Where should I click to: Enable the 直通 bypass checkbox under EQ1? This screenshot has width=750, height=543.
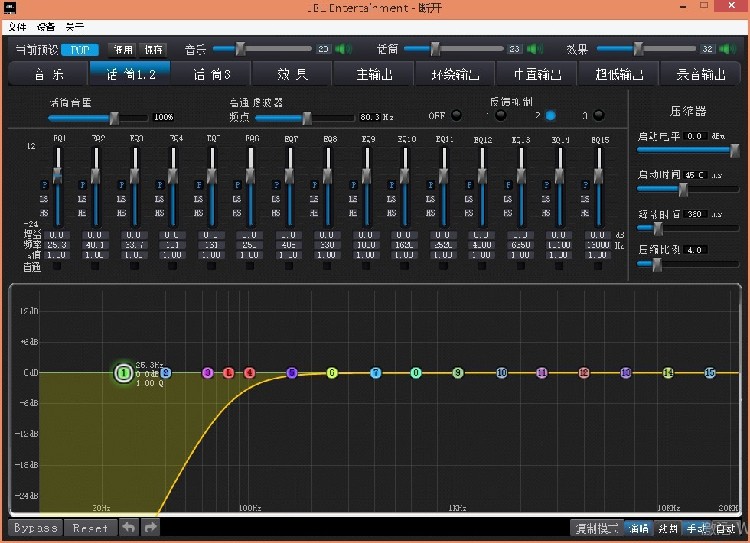pyautogui.click(x=57, y=266)
